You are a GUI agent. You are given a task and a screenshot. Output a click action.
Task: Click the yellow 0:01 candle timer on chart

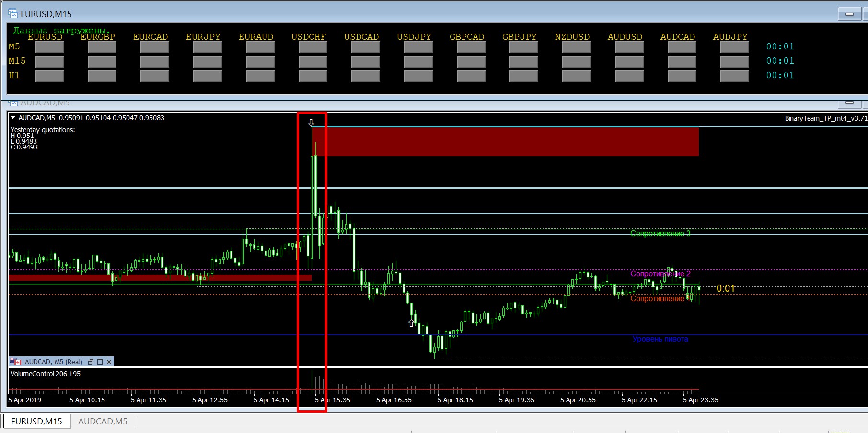click(x=726, y=288)
